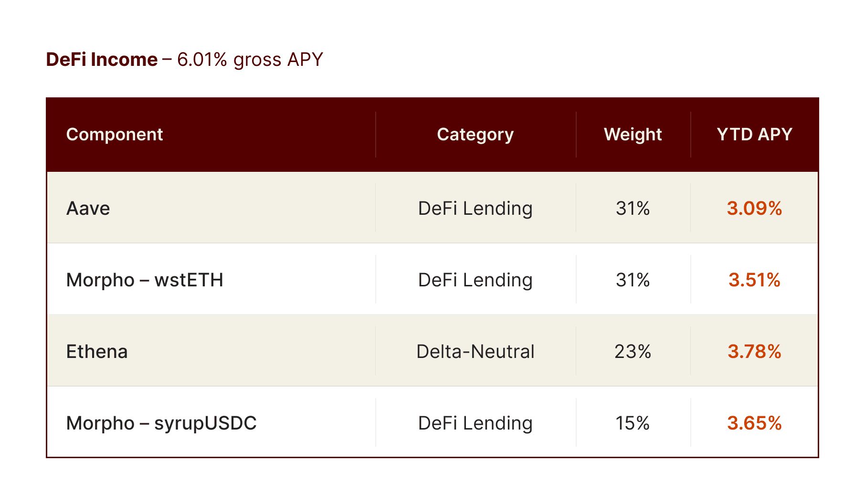Click the Delta-Neutral category cell

coord(475,352)
